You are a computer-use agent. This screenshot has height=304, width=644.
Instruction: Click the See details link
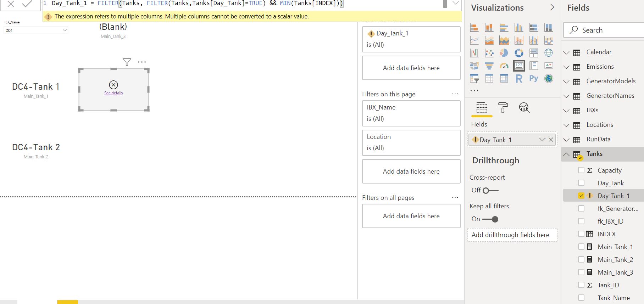[113, 93]
